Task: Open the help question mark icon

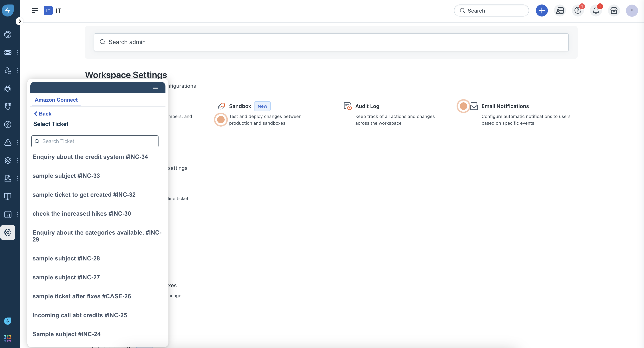Action: (578, 11)
